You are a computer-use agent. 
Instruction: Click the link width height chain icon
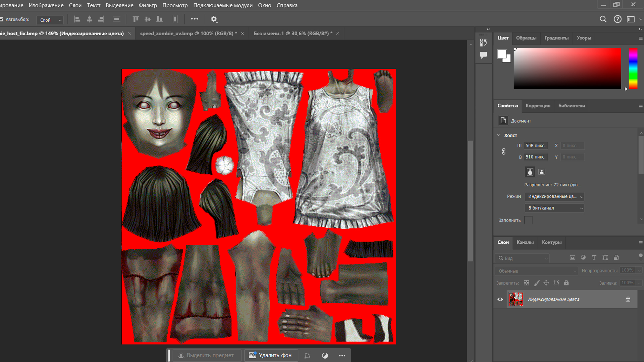pyautogui.click(x=503, y=152)
